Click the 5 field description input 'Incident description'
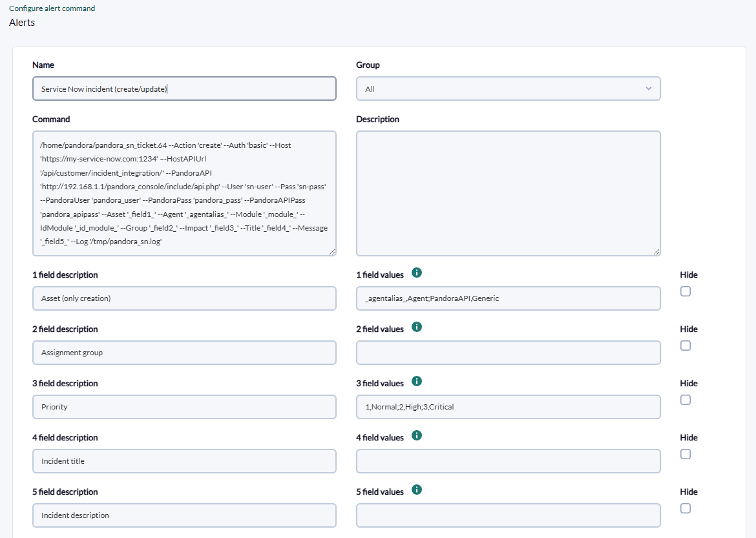The height and width of the screenshot is (538, 756). 184,515
